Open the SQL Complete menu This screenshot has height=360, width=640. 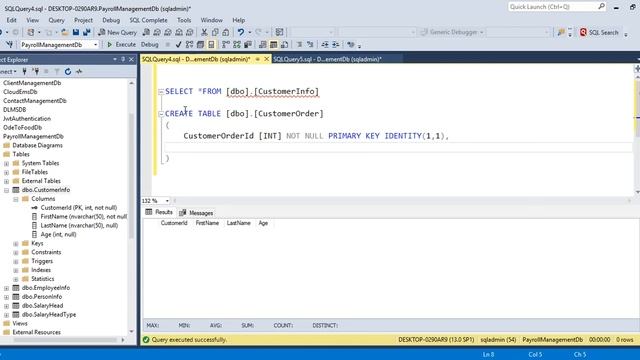point(148,20)
